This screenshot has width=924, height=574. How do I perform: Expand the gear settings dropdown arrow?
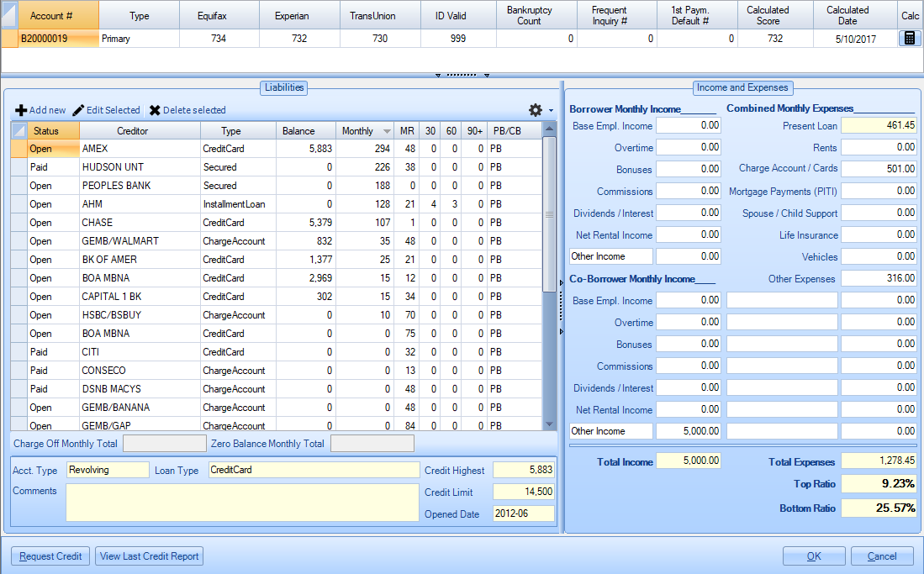click(551, 110)
